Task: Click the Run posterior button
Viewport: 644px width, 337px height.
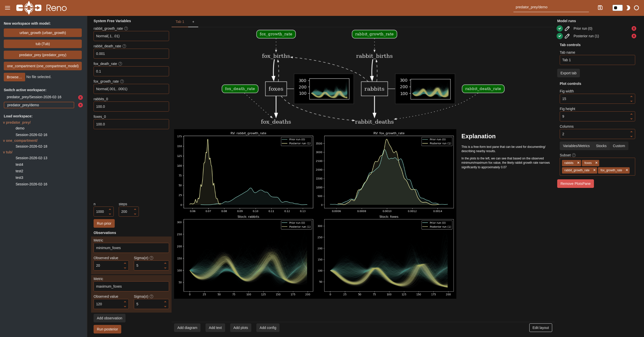Action: (107, 329)
